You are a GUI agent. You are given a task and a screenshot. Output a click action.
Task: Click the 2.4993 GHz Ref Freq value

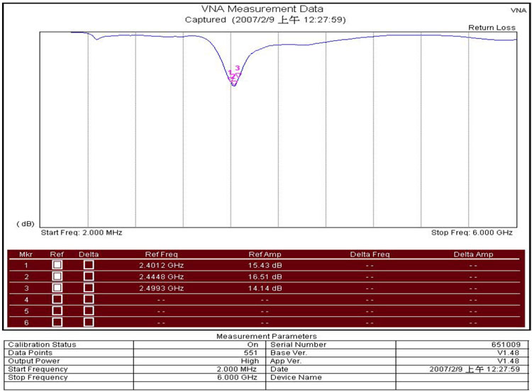tap(162, 289)
